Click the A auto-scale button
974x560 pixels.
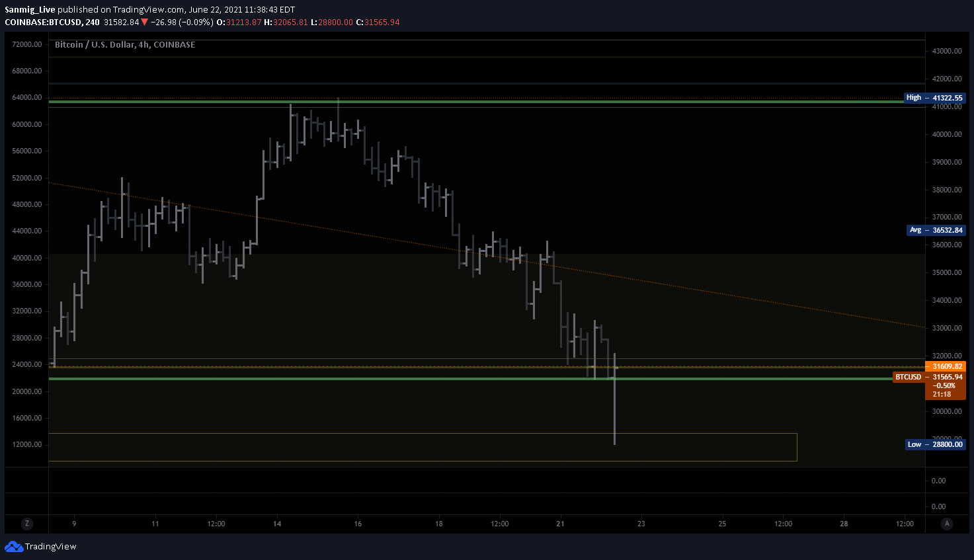tap(947, 524)
